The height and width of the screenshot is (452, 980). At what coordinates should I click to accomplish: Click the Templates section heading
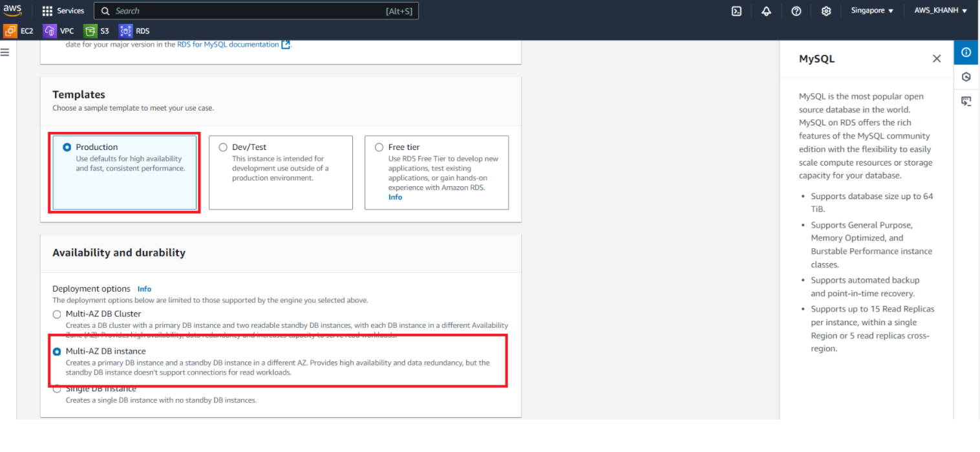[x=79, y=94]
